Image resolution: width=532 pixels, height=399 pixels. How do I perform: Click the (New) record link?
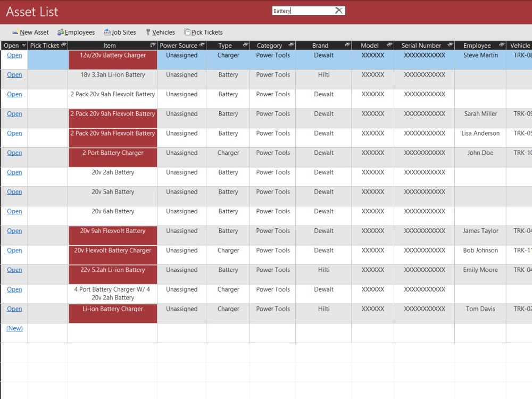coord(14,328)
